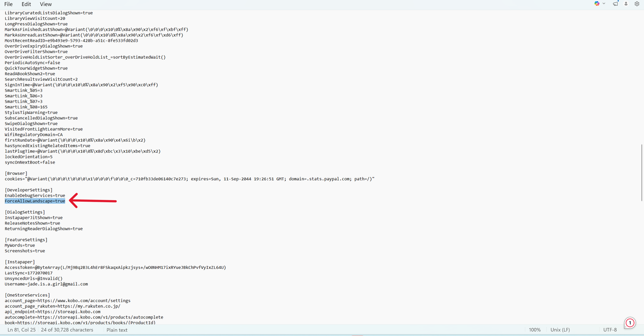The image size is (644, 336).
Task: Click the QuickTourWidgetShown=true line
Action: click(36, 68)
